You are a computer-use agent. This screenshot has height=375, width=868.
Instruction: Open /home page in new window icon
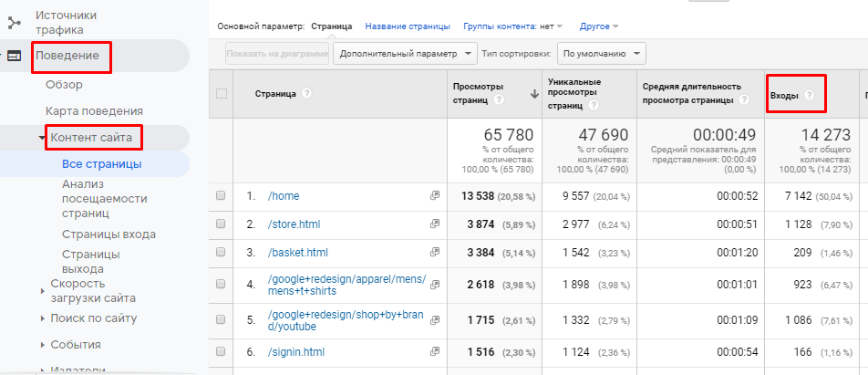[x=435, y=195]
